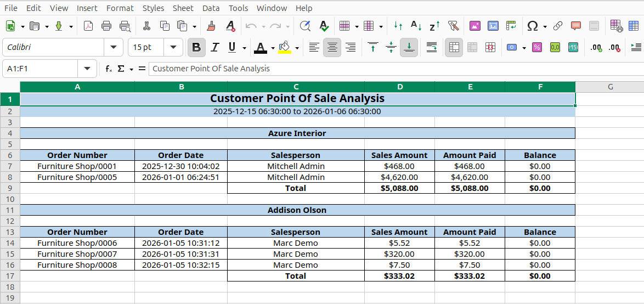The height and width of the screenshot is (304, 644).
Task: Click the Cut scissors icon
Action: tap(146, 26)
